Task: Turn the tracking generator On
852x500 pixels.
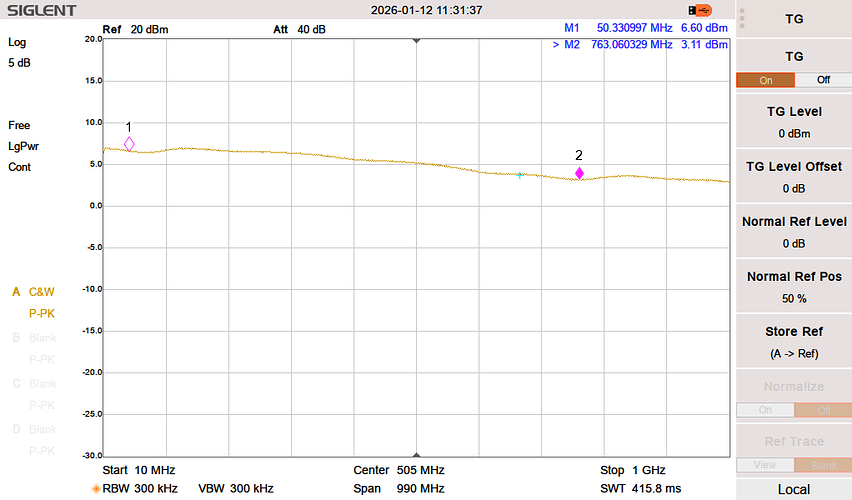Action: (766, 80)
